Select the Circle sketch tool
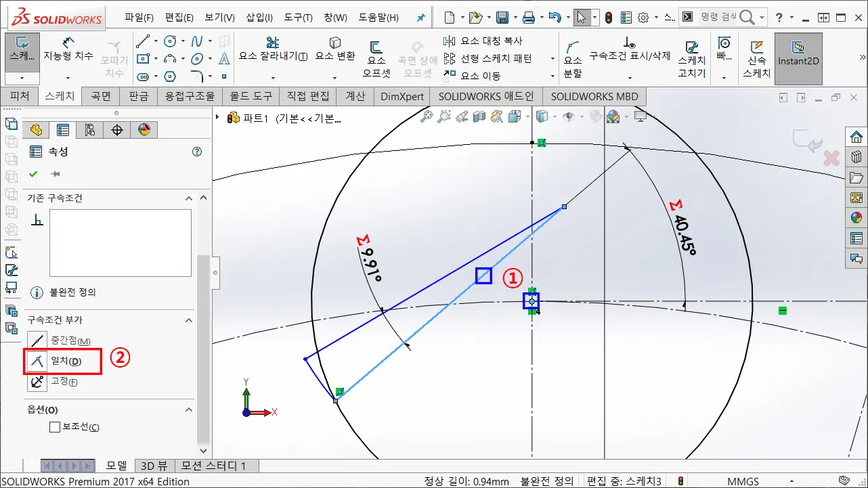The height and width of the screenshot is (488, 868). (x=170, y=42)
